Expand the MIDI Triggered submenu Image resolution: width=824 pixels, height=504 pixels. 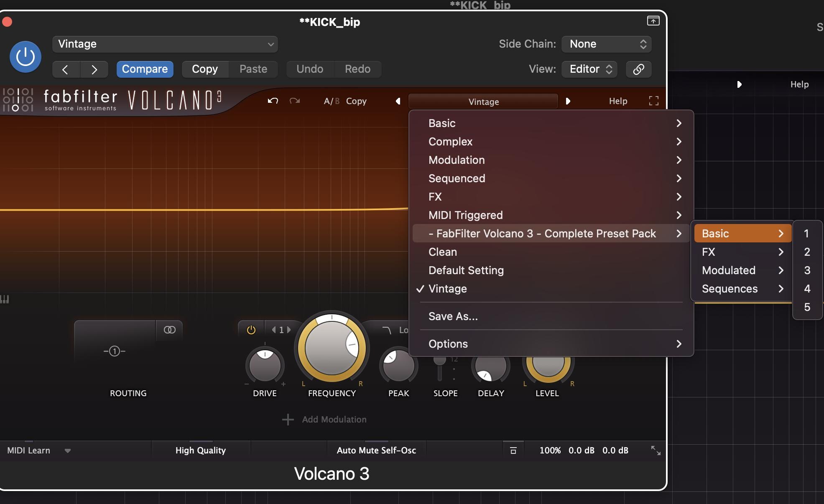point(551,215)
